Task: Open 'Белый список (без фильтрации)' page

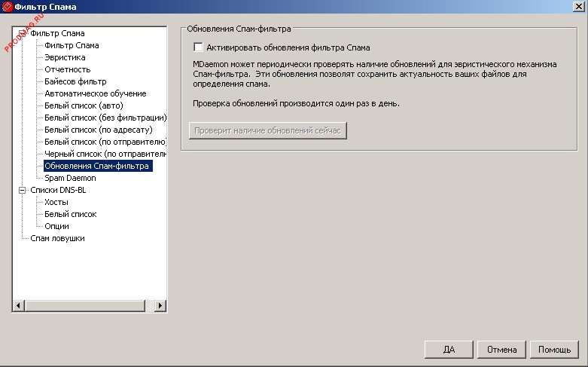Action: coord(105,118)
